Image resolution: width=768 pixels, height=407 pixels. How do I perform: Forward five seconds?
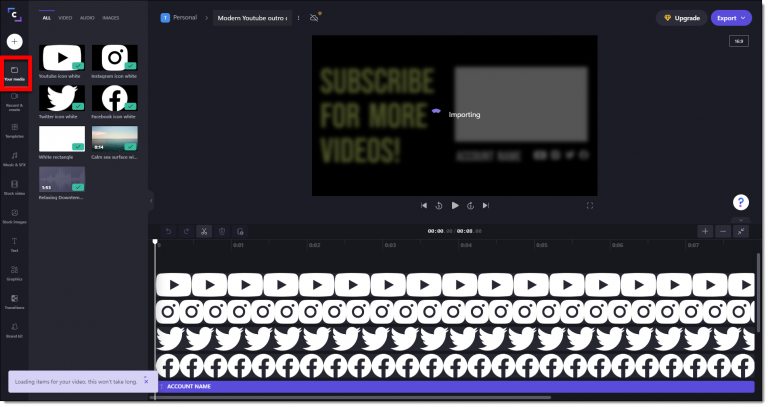point(470,206)
